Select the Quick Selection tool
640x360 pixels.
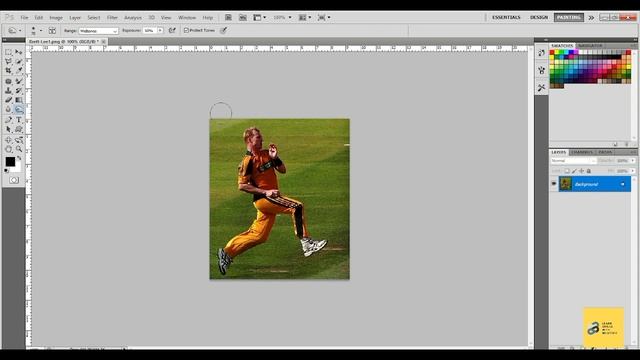click(19, 61)
